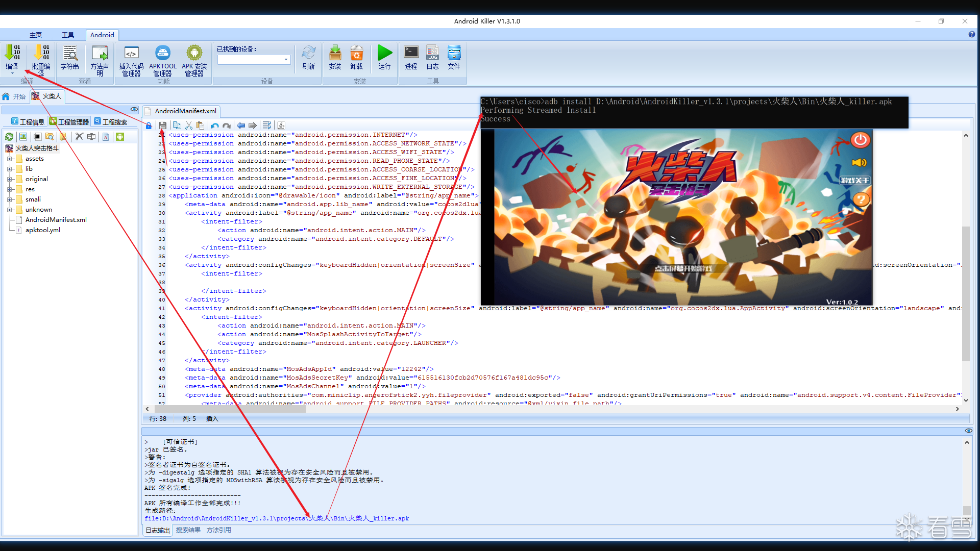
Task: Click the delete X icon in project toolbar
Action: click(x=79, y=136)
